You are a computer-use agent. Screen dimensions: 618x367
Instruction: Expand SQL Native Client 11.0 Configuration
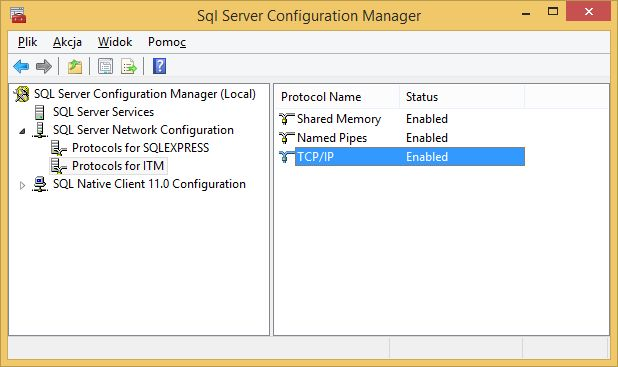(22, 185)
